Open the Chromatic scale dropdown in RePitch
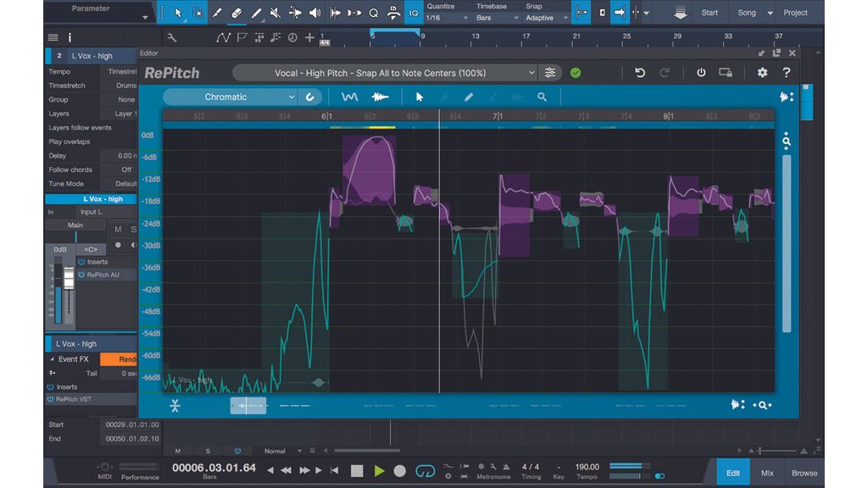This screenshot has height=488, width=868. point(231,97)
